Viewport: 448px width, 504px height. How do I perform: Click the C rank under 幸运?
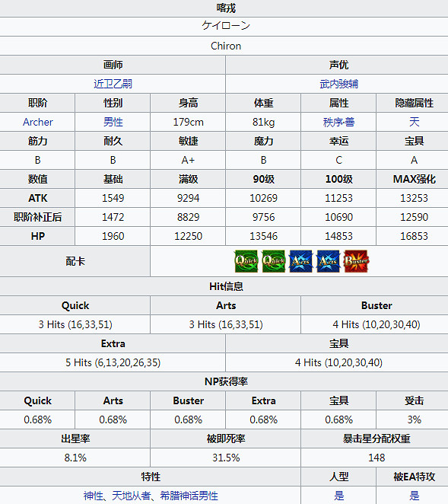point(338,160)
